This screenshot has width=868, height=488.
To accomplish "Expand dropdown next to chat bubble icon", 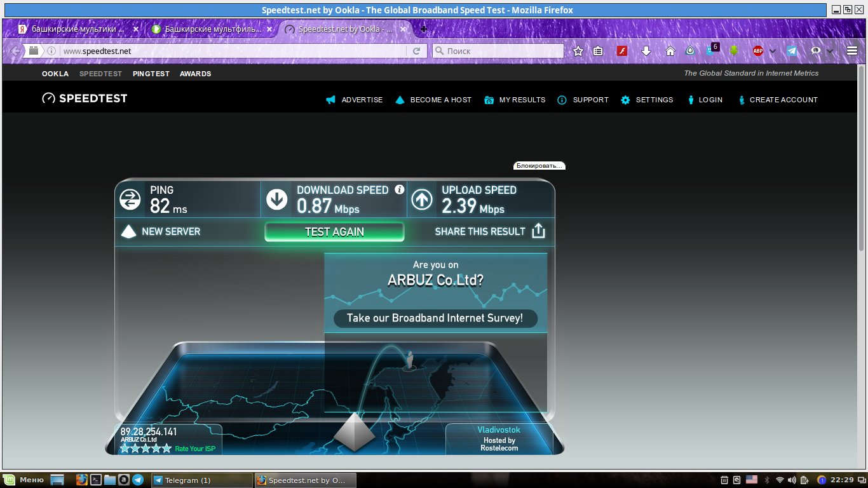I will click(x=830, y=51).
